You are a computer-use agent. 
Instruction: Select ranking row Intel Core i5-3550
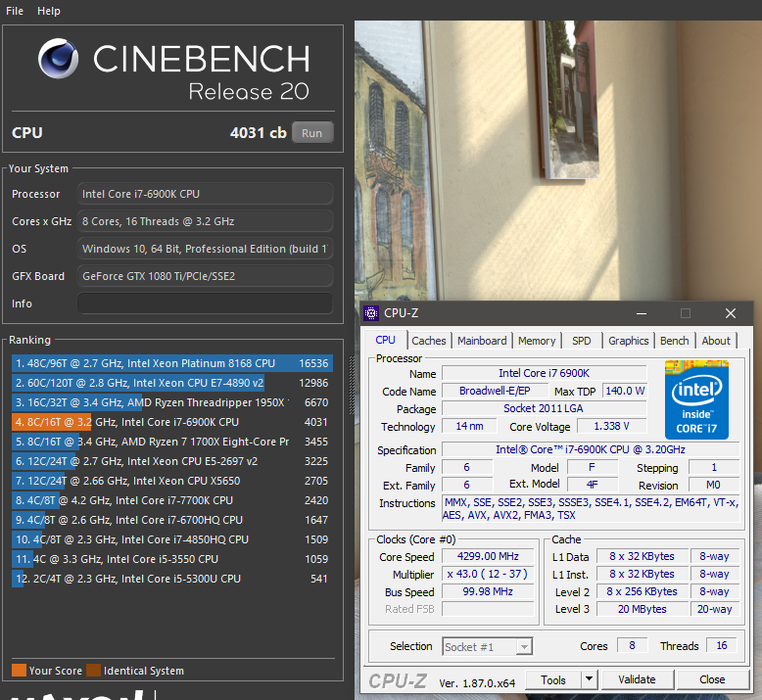tap(172, 559)
